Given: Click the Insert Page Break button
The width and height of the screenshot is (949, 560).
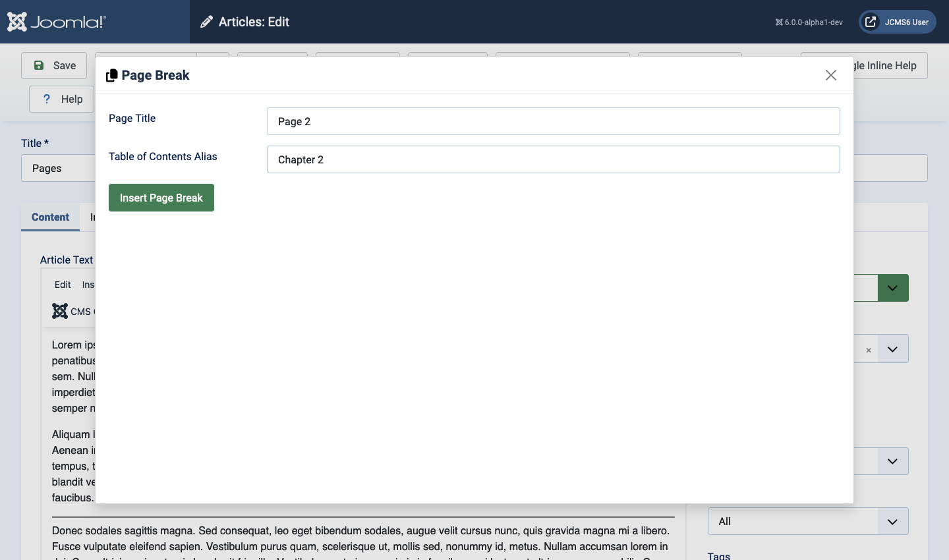Looking at the screenshot, I should point(161,198).
